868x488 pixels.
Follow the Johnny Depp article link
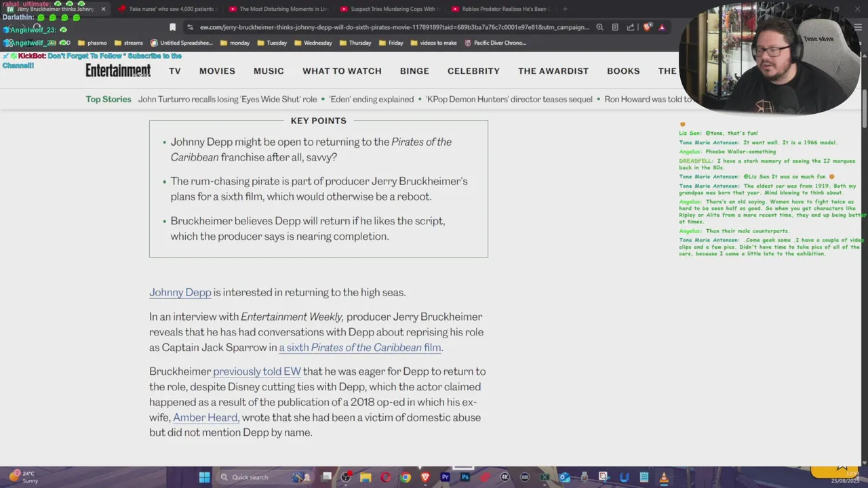(x=180, y=292)
